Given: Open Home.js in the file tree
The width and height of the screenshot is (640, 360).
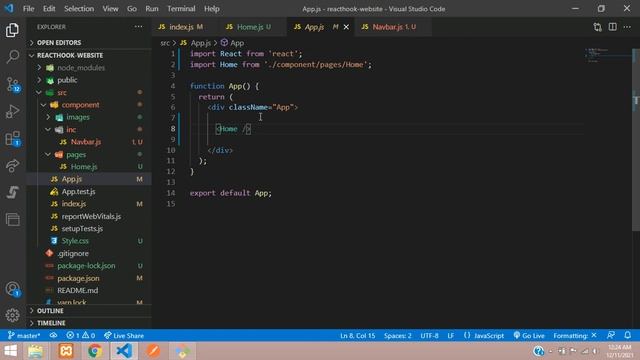Looking at the screenshot, I should [x=89, y=167].
